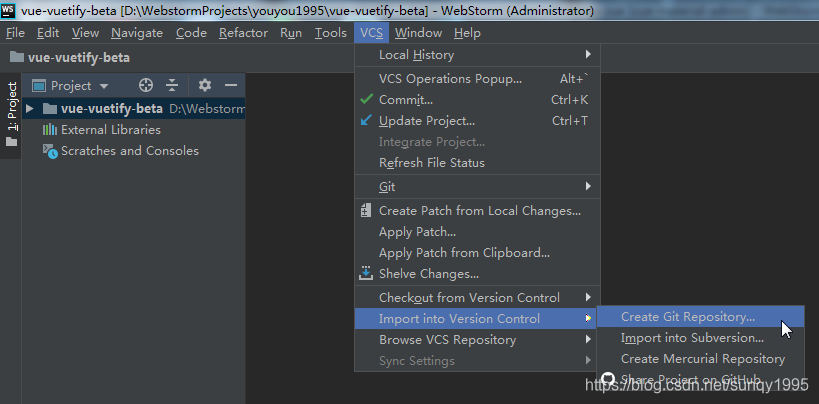The width and height of the screenshot is (819, 404).
Task: Expand Browse VCS Repository submenu
Action: pos(477,340)
